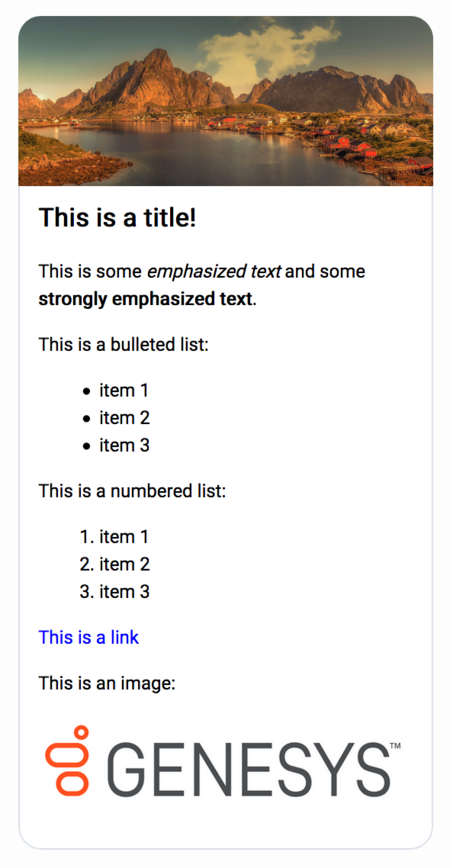
Task: Click the "This is a bulleted list:" text
Action: [123, 344]
